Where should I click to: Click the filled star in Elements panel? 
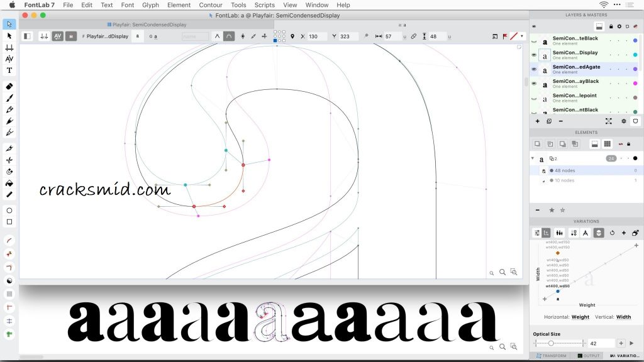(x=552, y=210)
